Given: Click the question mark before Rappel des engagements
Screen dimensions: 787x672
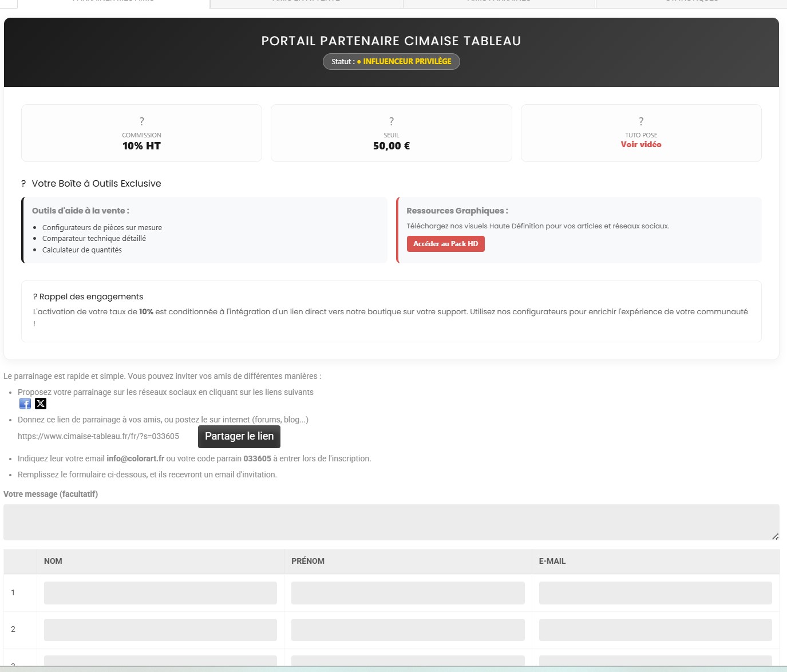Looking at the screenshot, I should click(x=37, y=296).
